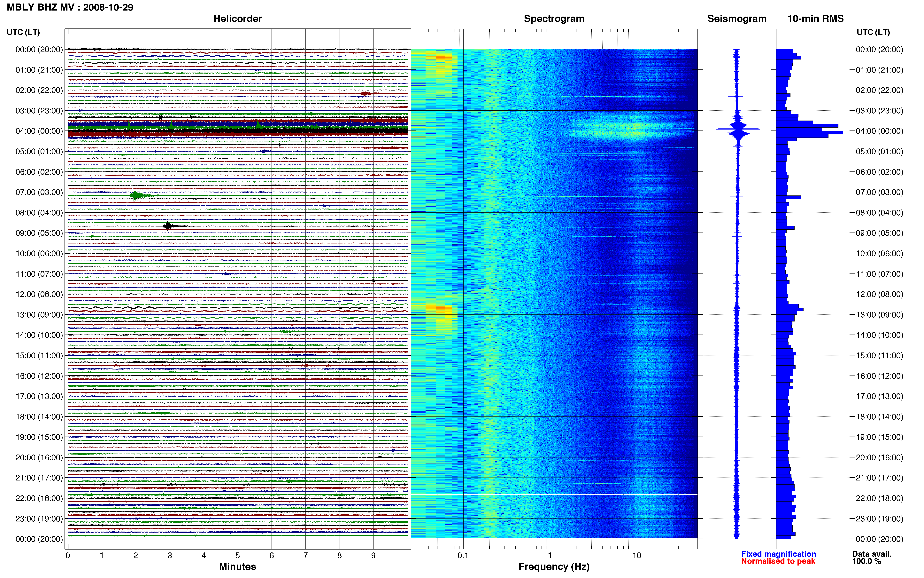This screenshot has height=578, width=924.
Task: Click RMS-side time label "20:00 (16:00)"
Action: pyautogui.click(x=879, y=457)
